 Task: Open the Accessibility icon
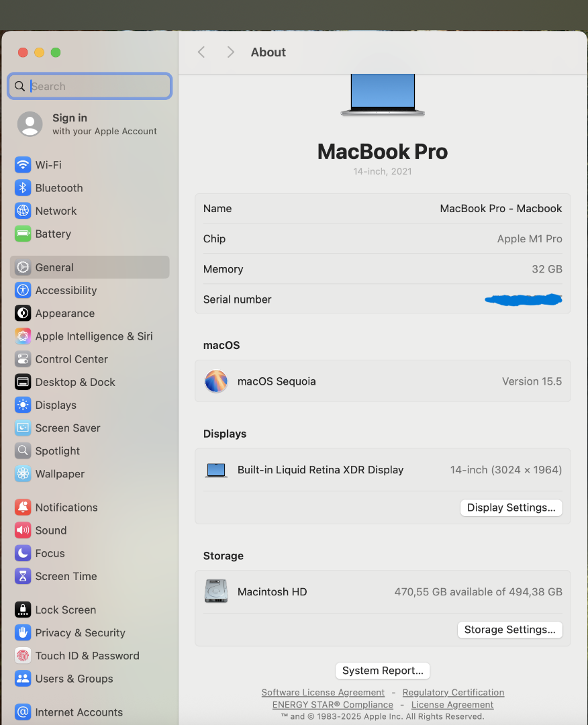[23, 291]
